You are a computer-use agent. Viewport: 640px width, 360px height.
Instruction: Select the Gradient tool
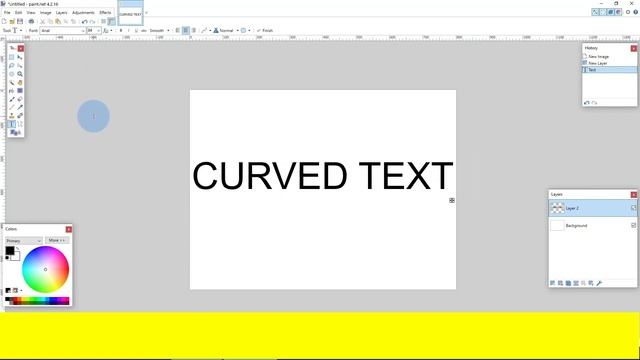tap(20, 91)
